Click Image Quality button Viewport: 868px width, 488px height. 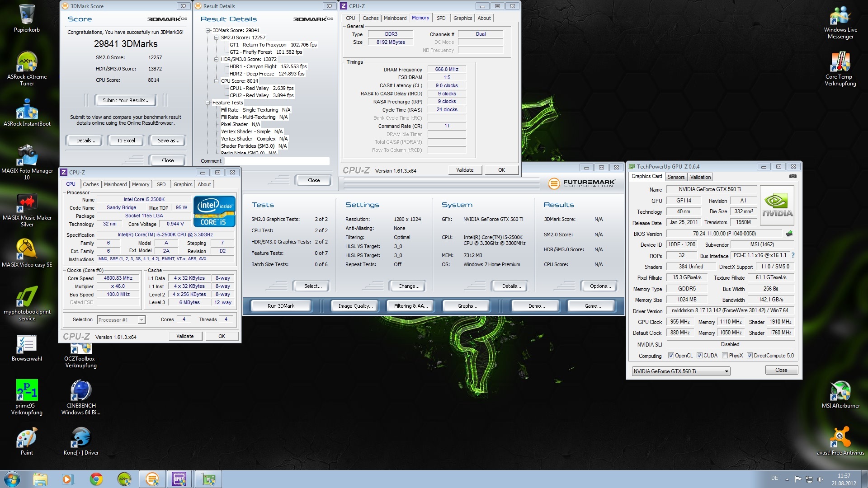pyautogui.click(x=355, y=306)
